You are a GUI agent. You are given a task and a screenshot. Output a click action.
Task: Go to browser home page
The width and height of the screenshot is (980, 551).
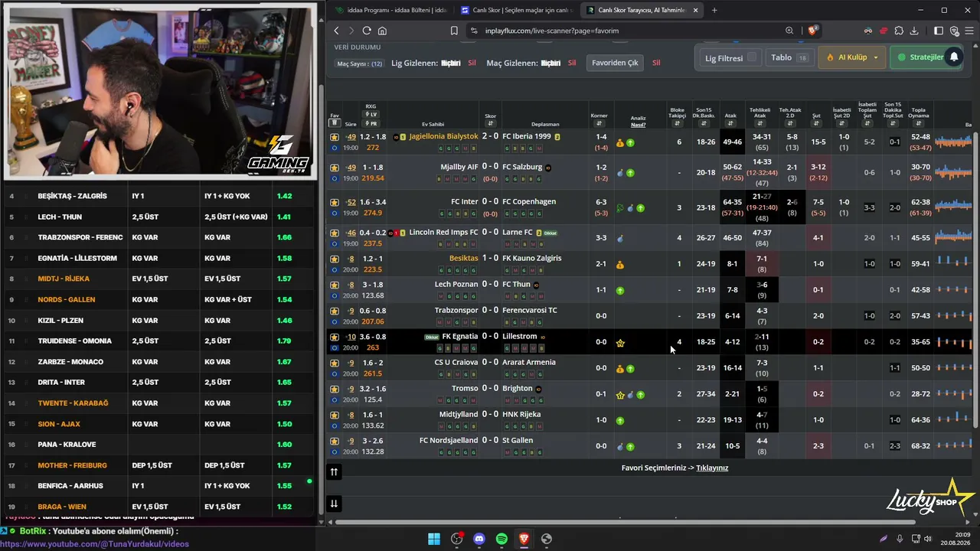382,31
